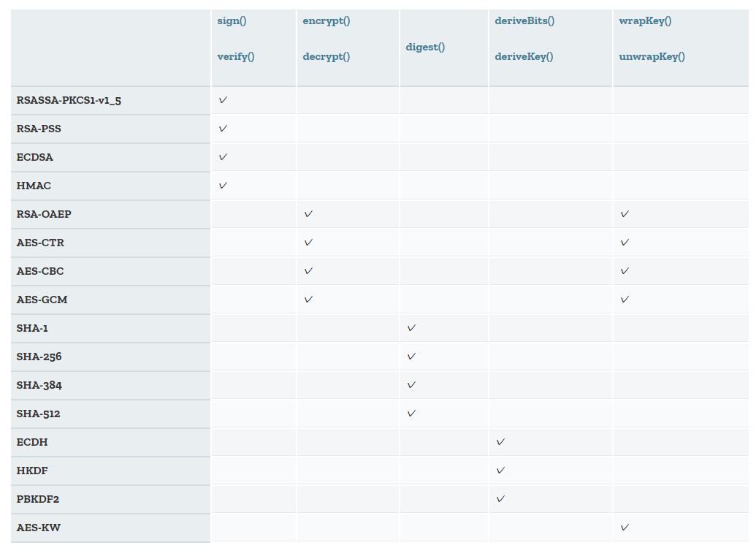This screenshot has height=548, width=756.
Task: Click the encrypt checkmark for AES-GCM
Action: click(308, 299)
